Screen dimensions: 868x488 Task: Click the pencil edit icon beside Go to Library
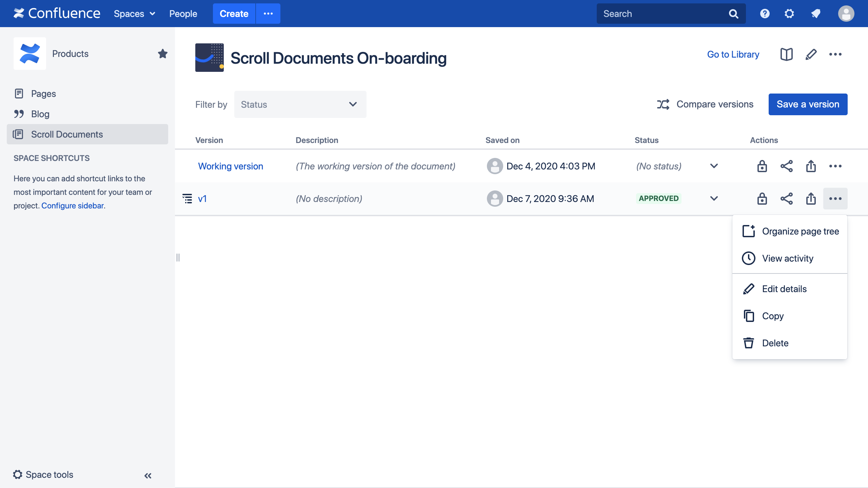tap(811, 54)
